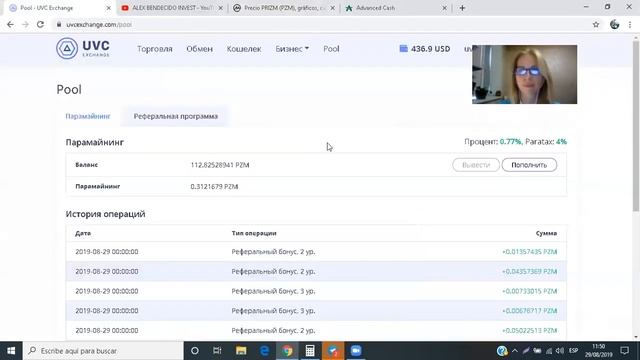
Task: Select the Парамайнинг tab
Action: (88, 116)
